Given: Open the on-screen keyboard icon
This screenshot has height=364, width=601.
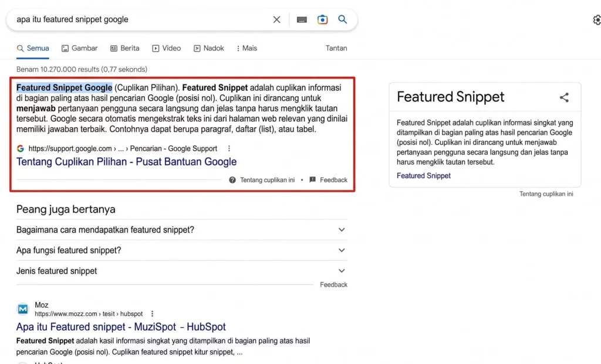Looking at the screenshot, I should click(x=302, y=19).
